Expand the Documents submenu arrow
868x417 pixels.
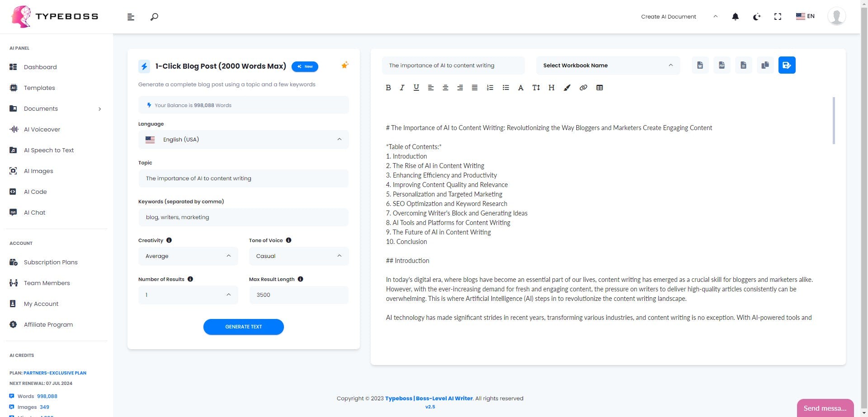tap(99, 109)
